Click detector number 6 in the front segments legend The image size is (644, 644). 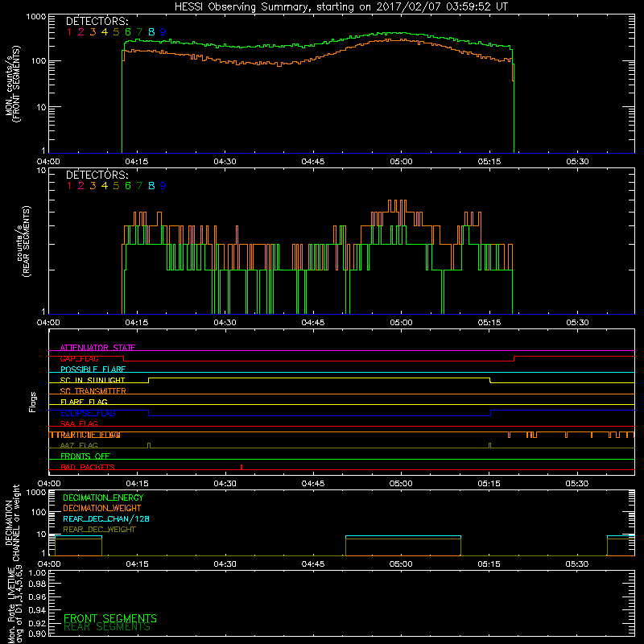point(128,31)
